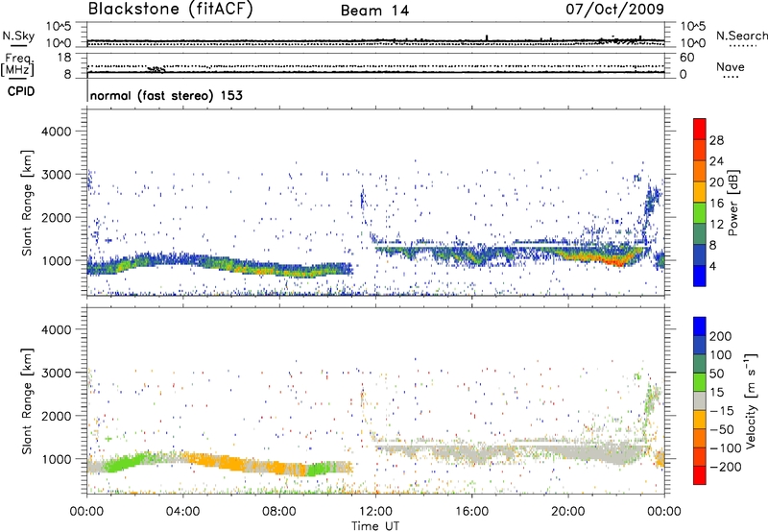
Task: Select the 'Freq. [MHz]' axis label
Action: [x=17, y=65]
